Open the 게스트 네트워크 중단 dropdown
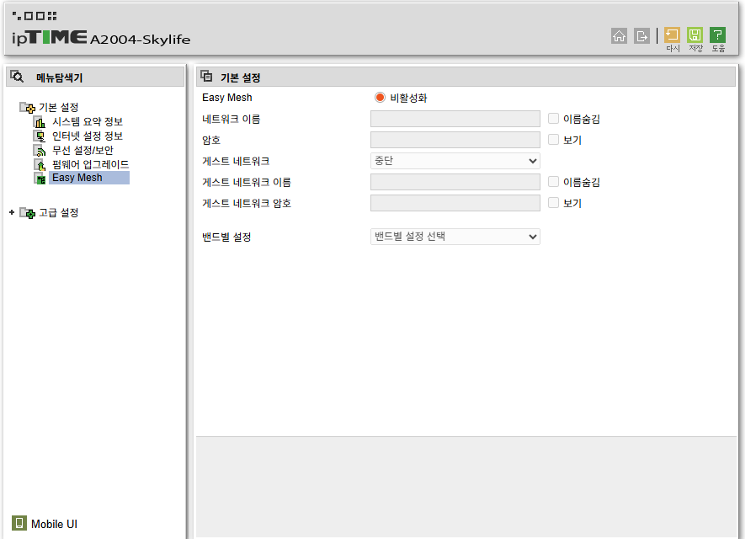The image size is (756, 539). point(455,161)
